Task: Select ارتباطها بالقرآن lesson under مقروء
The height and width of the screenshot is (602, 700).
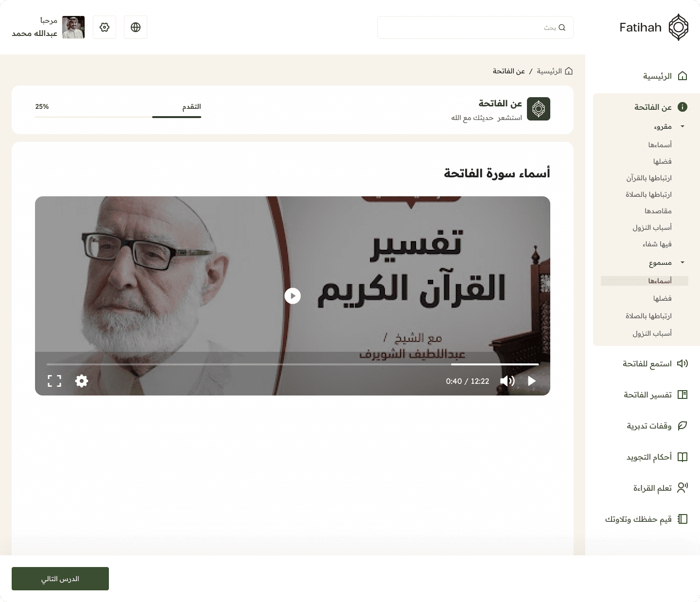Action: 649,178
